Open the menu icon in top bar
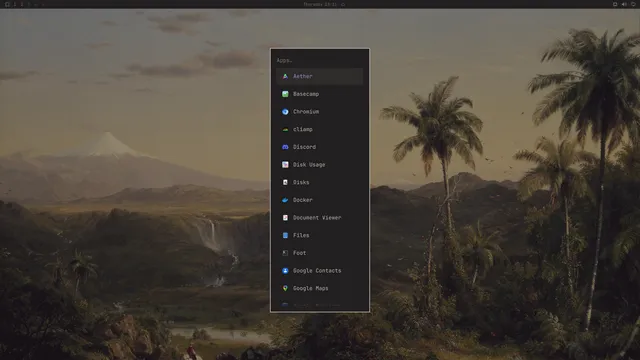Image resolution: width=640 pixels, height=360 pixels. click(x=7, y=4)
